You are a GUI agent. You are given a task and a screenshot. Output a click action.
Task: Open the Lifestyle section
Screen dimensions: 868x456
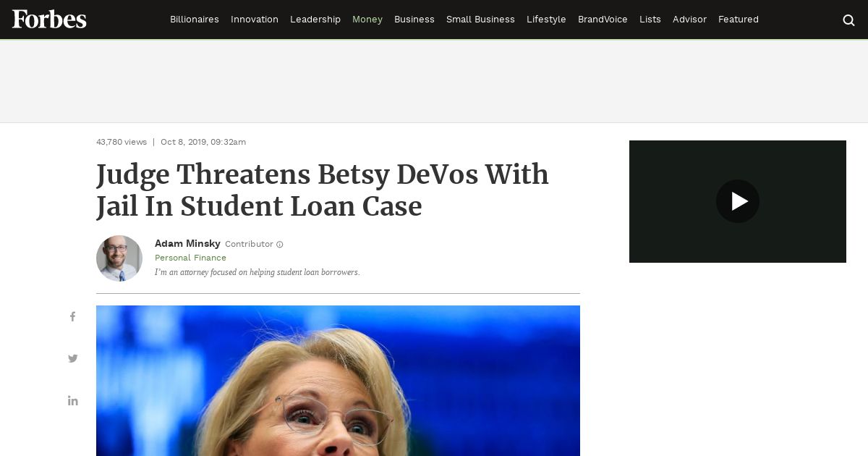(546, 20)
